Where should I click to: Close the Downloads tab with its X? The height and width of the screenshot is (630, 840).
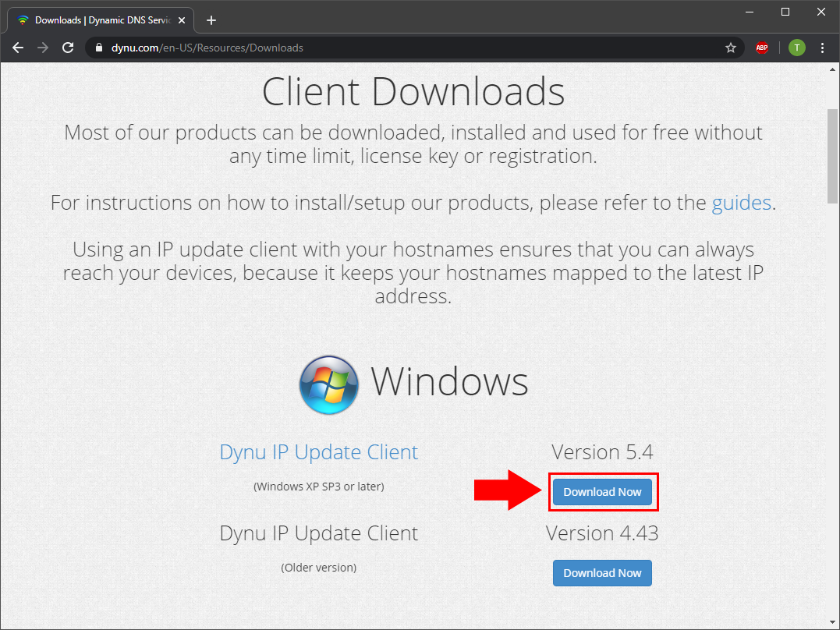pos(182,20)
